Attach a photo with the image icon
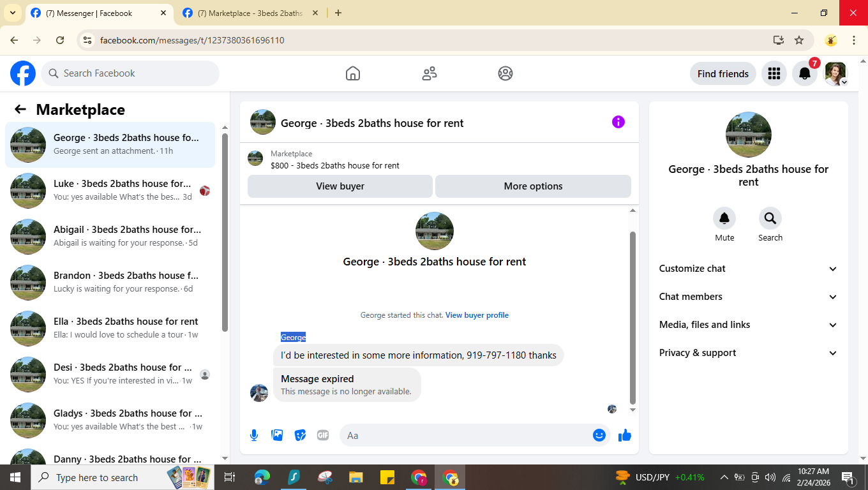The height and width of the screenshot is (490, 868). 277,435
